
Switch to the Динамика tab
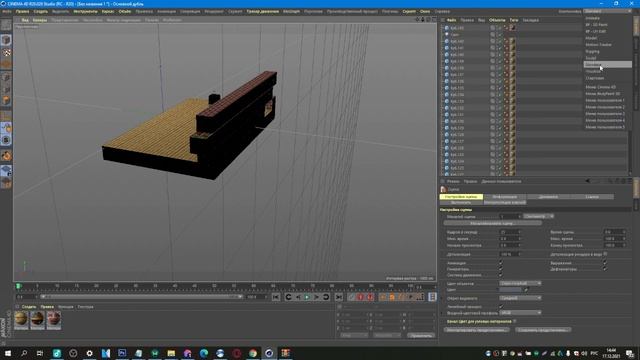tap(548, 197)
